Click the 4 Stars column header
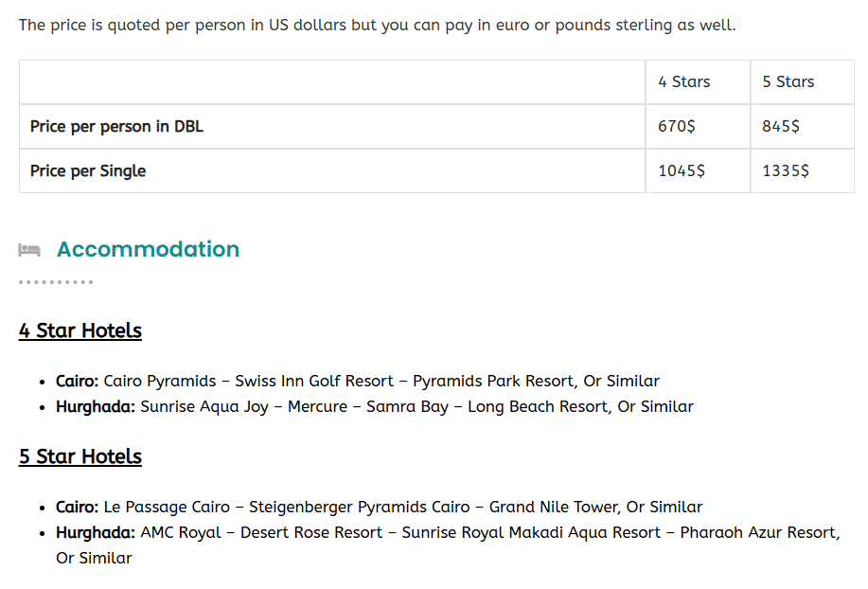The width and height of the screenshot is (868, 589). pos(684,82)
